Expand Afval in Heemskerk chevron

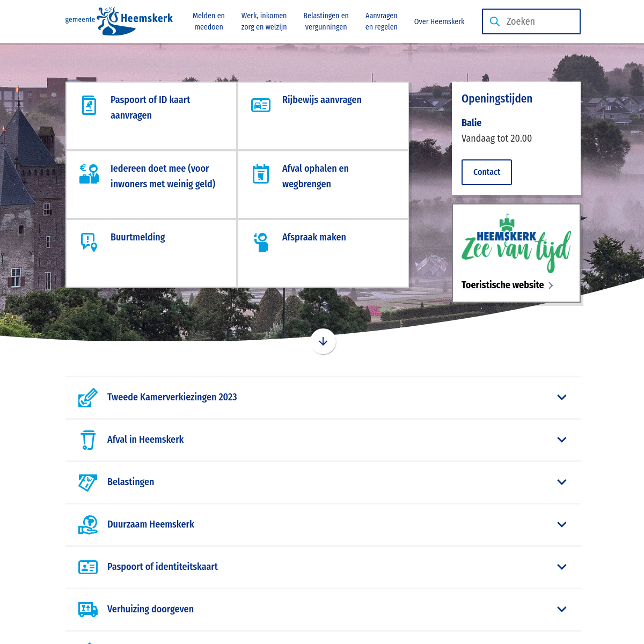click(x=562, y=440)
